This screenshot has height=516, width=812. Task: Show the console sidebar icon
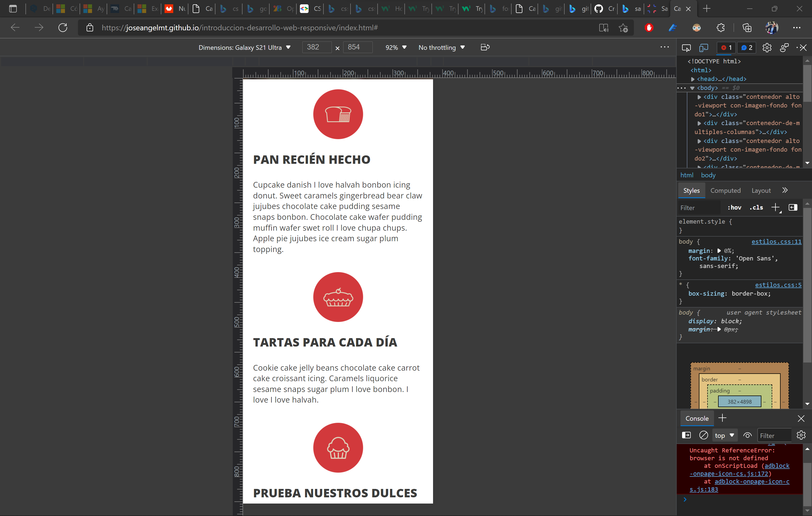coord(686,435)
